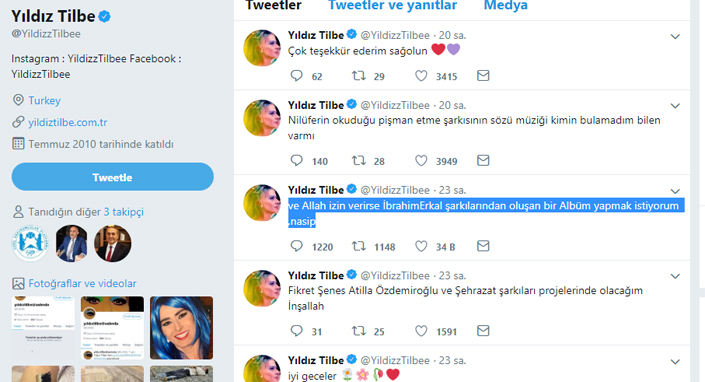Reply to the Çok teşekkür ederim tweet
This screenshot has width=705, height=382.
[x=296, y=76]
